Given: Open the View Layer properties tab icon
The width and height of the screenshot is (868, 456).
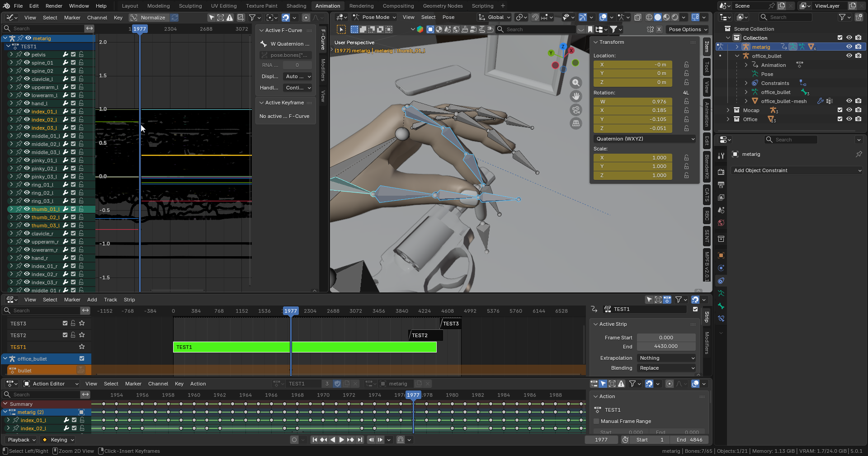Looking at the screenshot, I should point(721,197).
